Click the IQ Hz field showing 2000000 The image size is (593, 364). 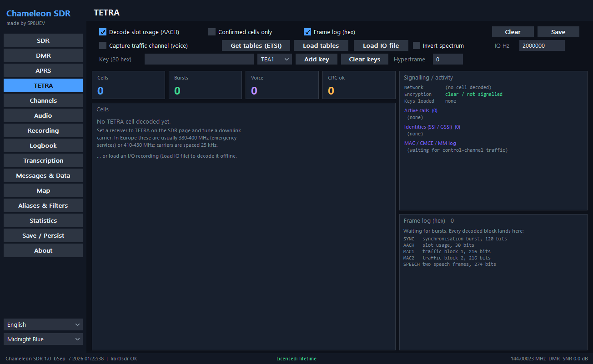point(542,45)
